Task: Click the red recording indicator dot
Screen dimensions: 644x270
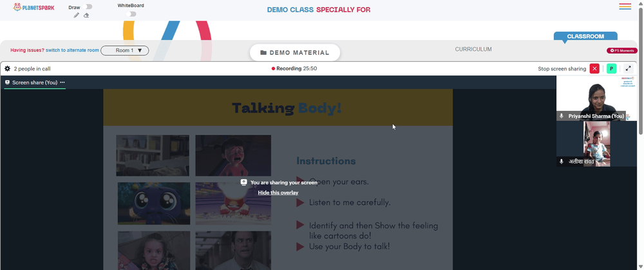Action: coord(273,69)
